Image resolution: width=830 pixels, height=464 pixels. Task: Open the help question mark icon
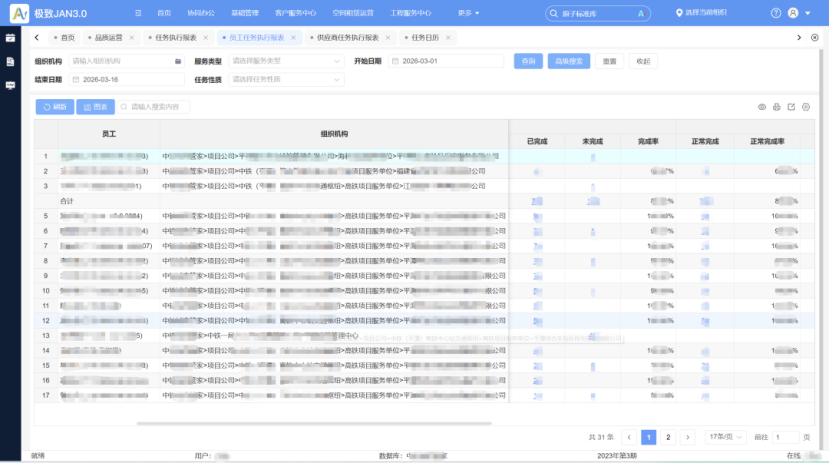coord(775,13)
